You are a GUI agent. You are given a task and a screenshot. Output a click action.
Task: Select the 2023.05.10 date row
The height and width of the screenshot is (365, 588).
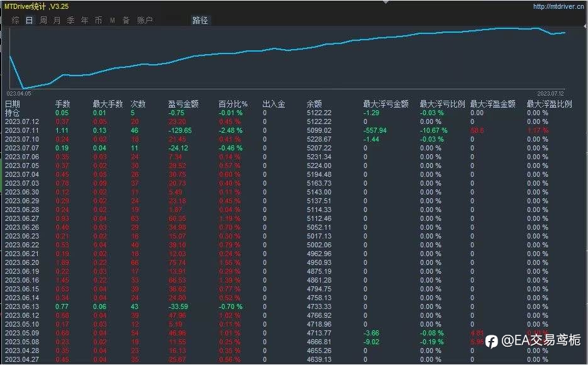point(22,324)
